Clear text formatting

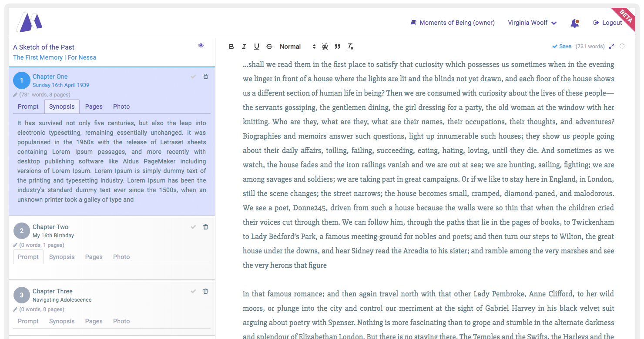point(350,47)
